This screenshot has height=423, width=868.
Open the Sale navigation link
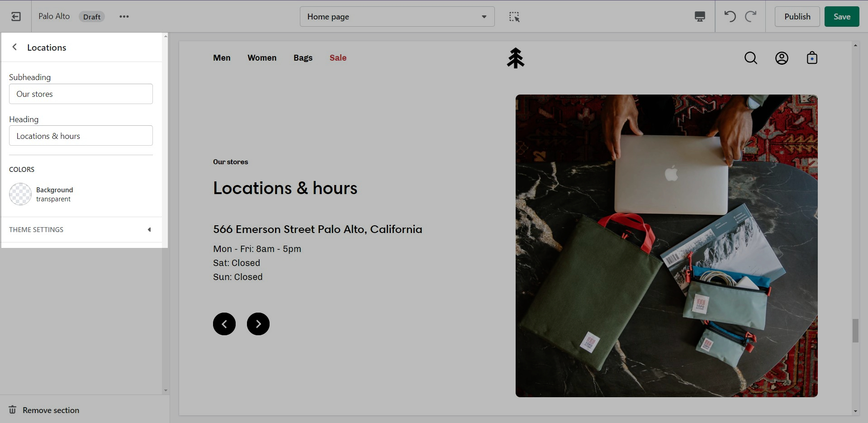tap(338, 58)
